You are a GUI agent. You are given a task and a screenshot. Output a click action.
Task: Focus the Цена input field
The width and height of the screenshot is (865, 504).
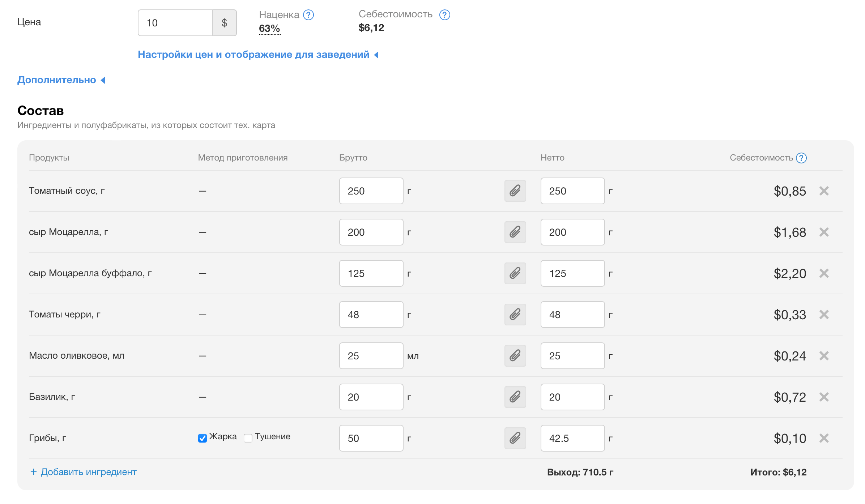pyautogui.click(x=175, y=23)
